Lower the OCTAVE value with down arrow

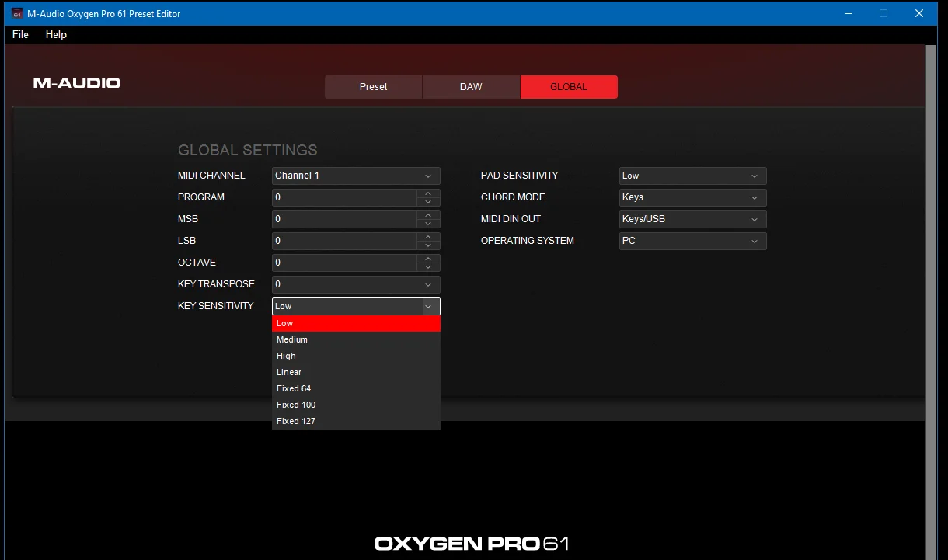[x=428, y=267]
